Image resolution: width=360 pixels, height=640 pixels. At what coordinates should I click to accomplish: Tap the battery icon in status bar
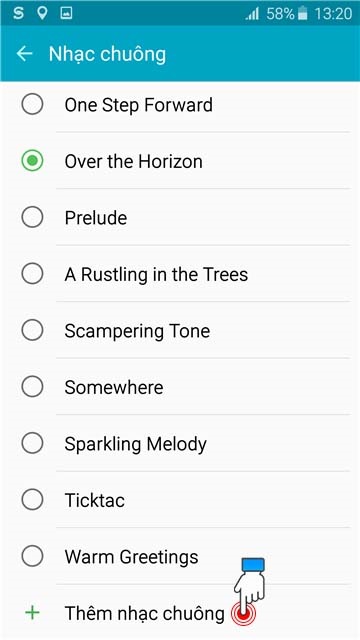(x=302, y=14)
